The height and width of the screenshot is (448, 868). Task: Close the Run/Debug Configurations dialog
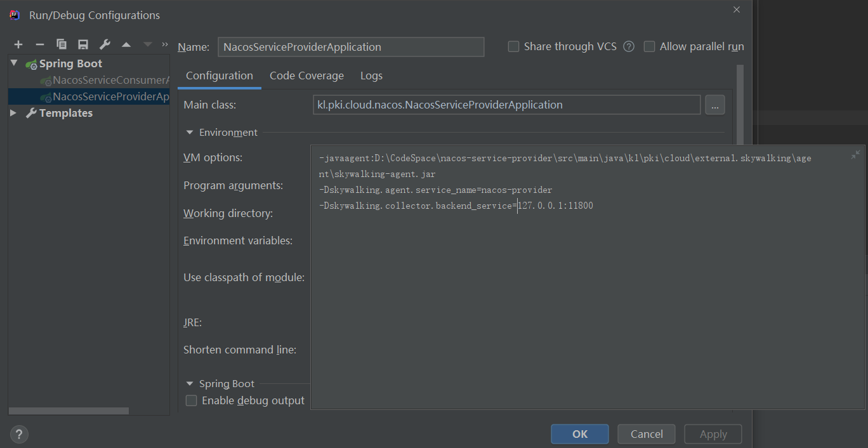point(737,10)
